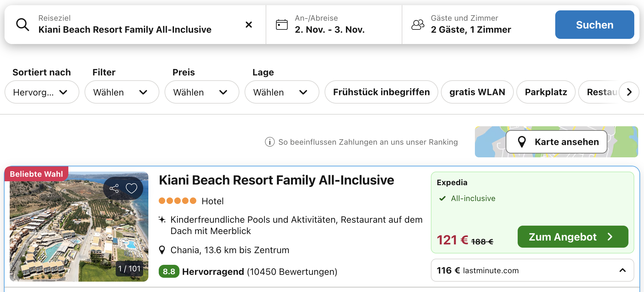Click the guests and rooms icon
Viewport: 644px width, 292px height.
(x=418, y=25)
